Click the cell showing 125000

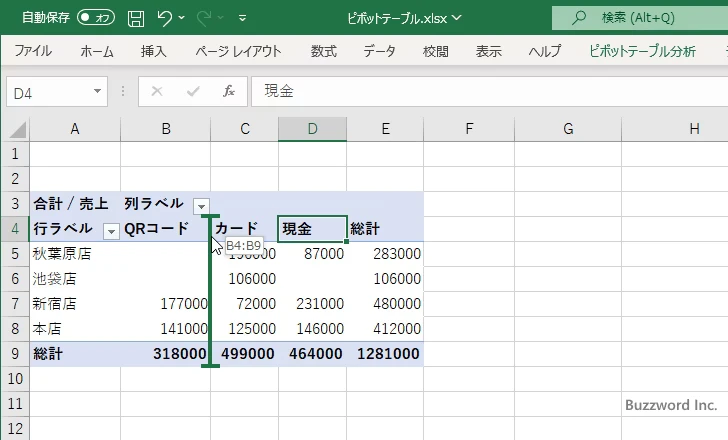click(245, 329)
